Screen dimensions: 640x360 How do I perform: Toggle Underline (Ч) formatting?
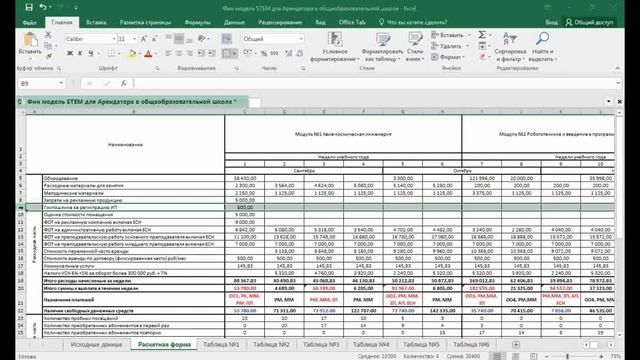click(91, 53)
